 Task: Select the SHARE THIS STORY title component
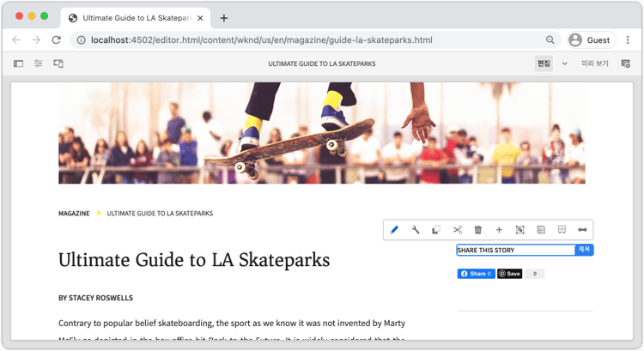[x=525, y=250]
